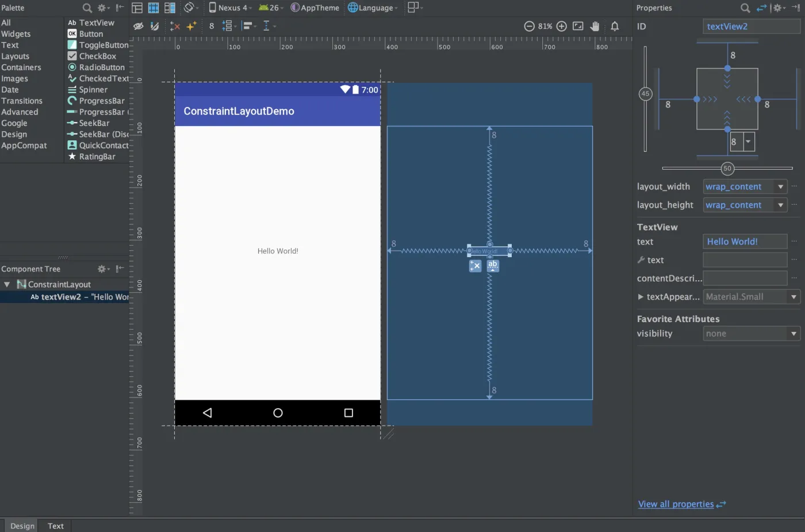Viewport: 805px width, 532px height.
Task: Toggle design and blueprint combined view
Action: 170,8
